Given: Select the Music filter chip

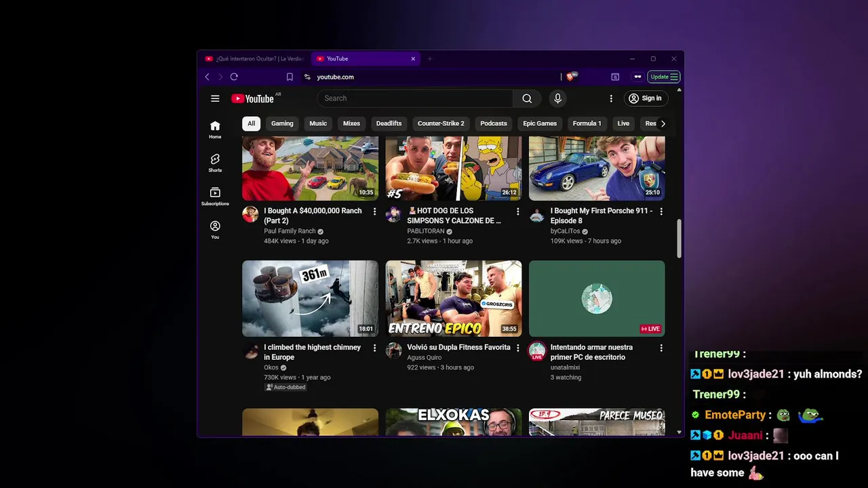Looking at the screenshot, I should (x=318, y=123).
